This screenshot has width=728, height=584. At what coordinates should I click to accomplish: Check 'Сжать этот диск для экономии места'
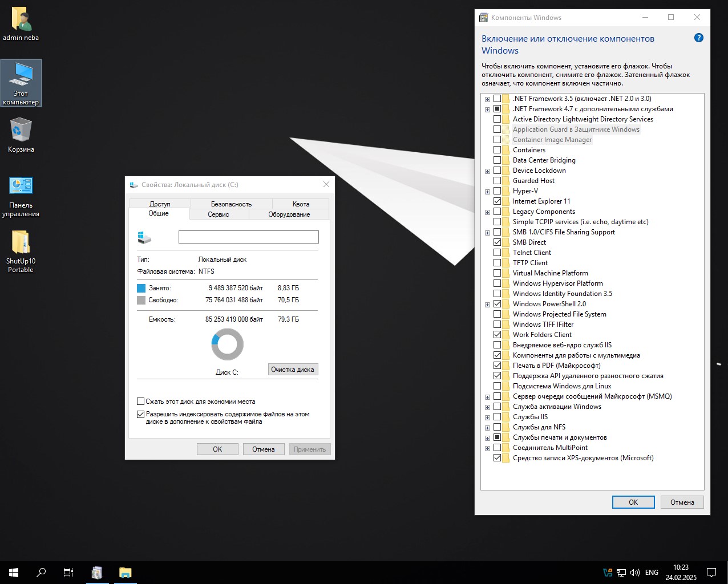(x=141, y=401)
